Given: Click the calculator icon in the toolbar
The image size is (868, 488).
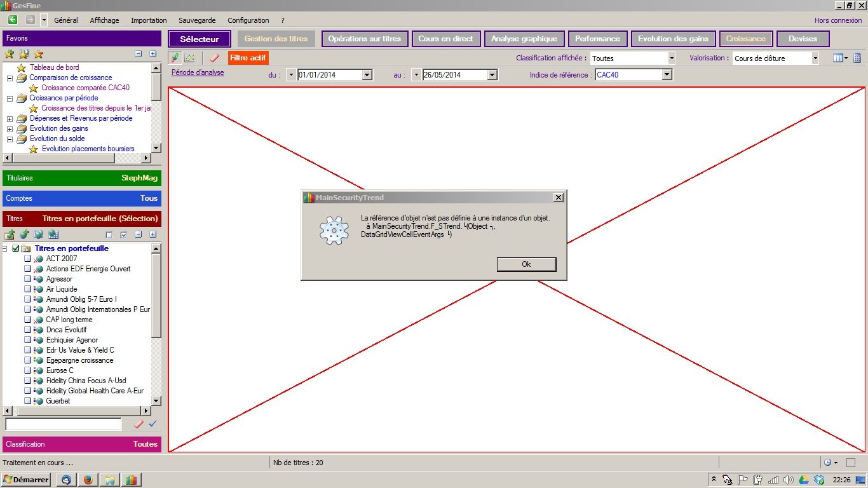Looking at the screenshot, I should tap(857, 58).
